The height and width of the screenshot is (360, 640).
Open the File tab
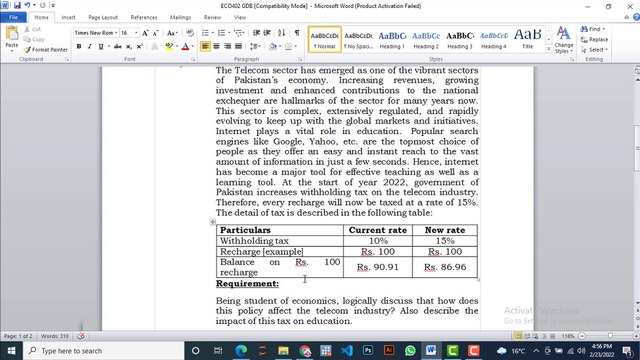[x=13, y=17]
